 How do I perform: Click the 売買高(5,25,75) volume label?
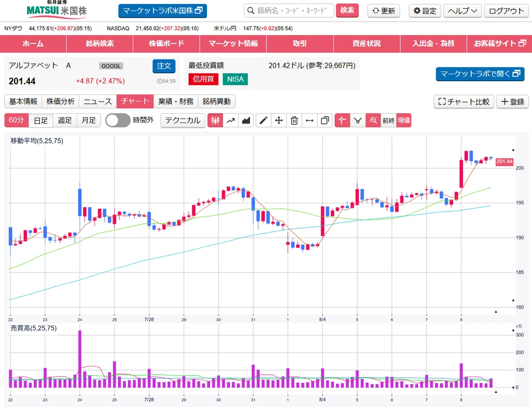[34, 328]
